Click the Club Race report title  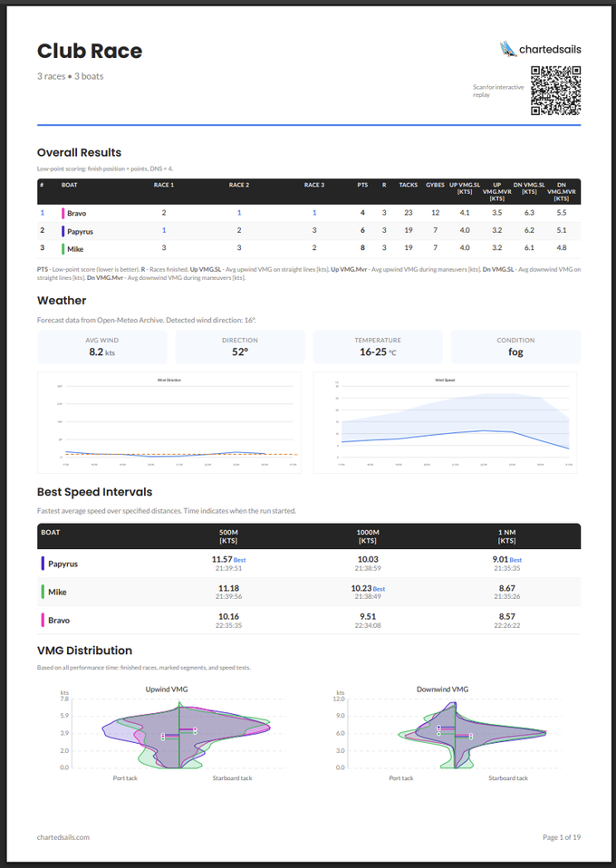pos(90,51)
